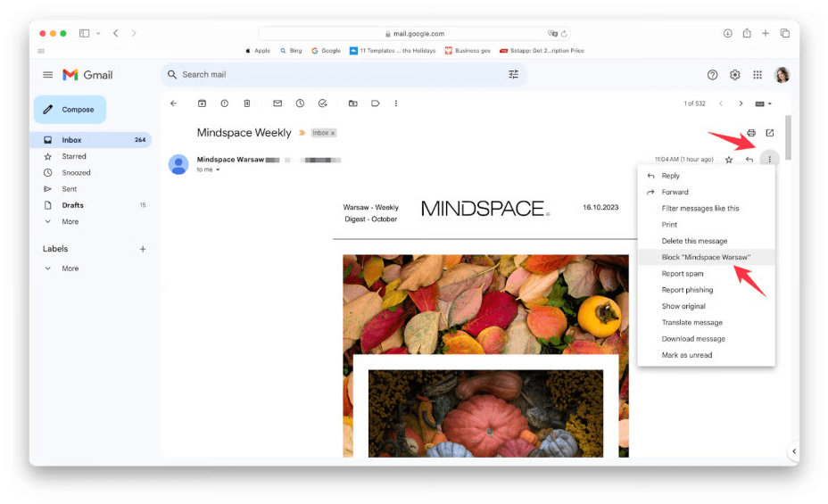Go back to inbox with back arrow
Screen dimensions: 828x504
(x=174, y=103)
